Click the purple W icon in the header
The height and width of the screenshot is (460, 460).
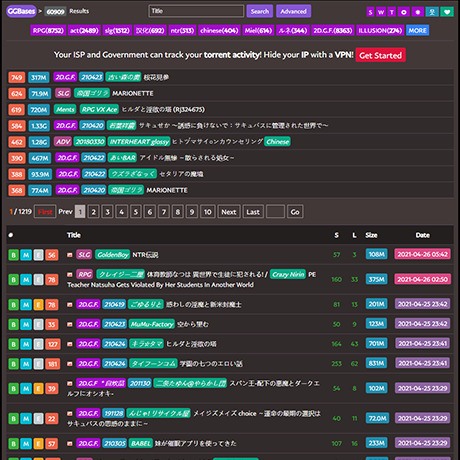tap(381, 12)
